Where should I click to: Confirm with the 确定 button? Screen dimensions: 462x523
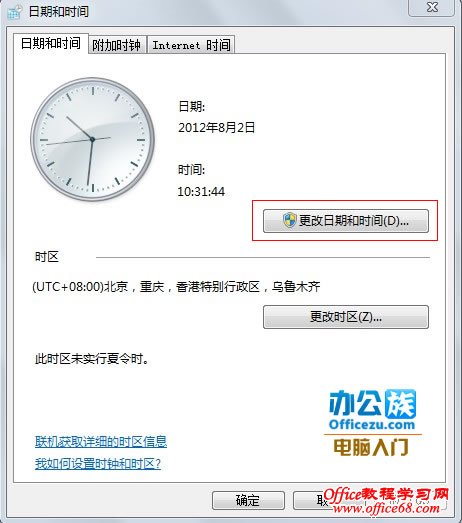pos(248,500)
